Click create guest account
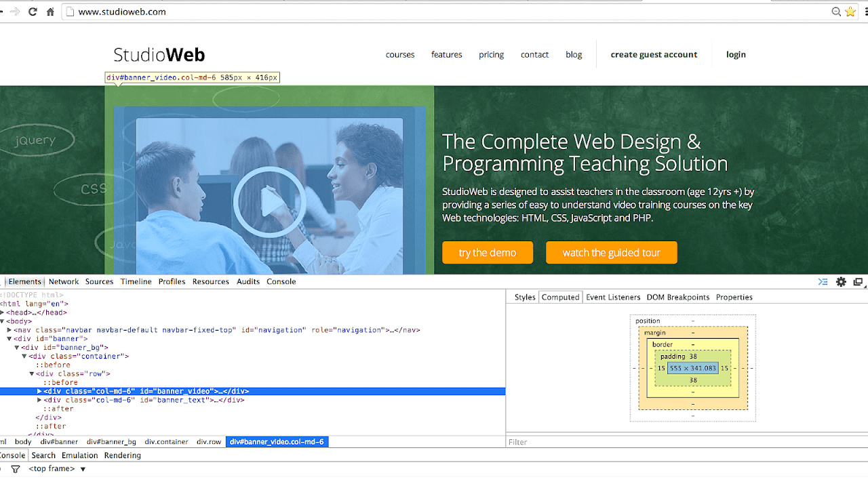868x488 pixels. pyautogui.click(x=654, y=55)
